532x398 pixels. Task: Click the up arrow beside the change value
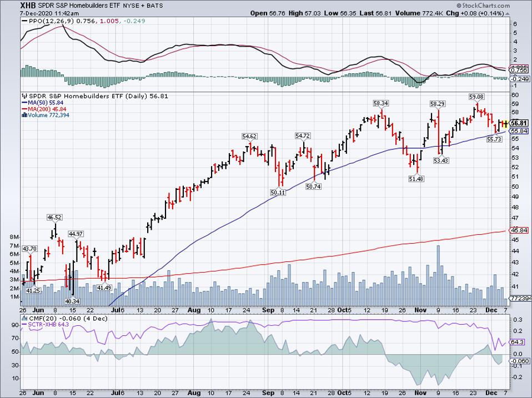point(507,13)
